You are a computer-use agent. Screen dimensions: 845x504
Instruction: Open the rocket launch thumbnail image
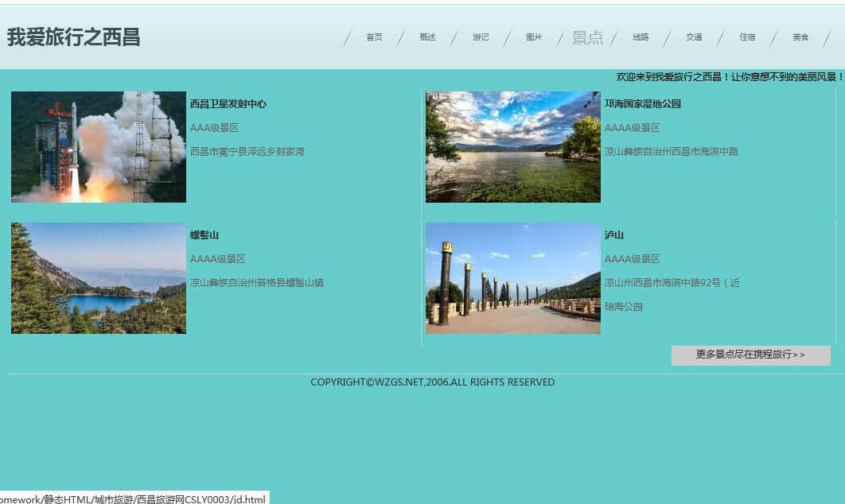[x=99, y=147]
